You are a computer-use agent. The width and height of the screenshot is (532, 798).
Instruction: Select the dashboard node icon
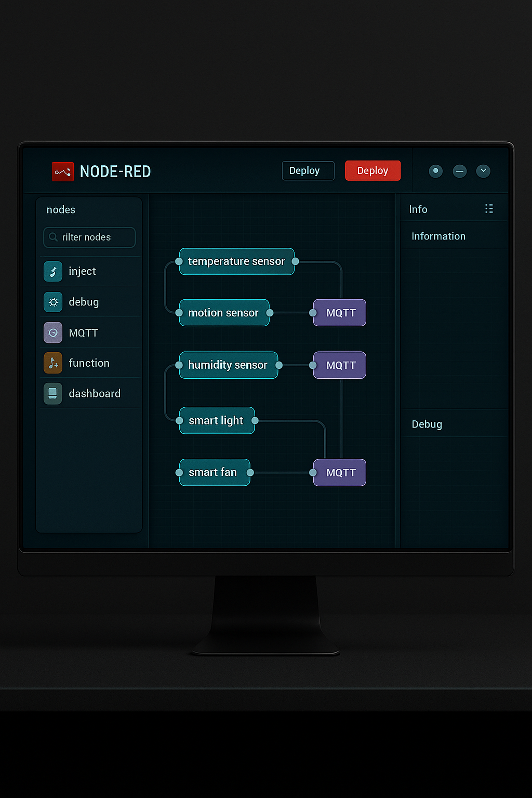(53, 394)
